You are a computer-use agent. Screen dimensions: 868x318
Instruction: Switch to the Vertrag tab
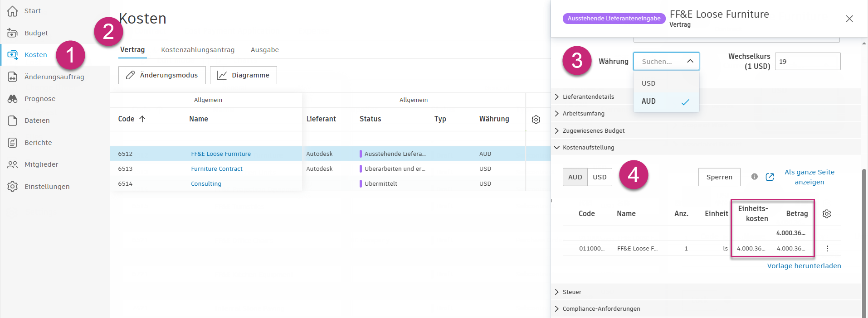[x=132, y=50]
